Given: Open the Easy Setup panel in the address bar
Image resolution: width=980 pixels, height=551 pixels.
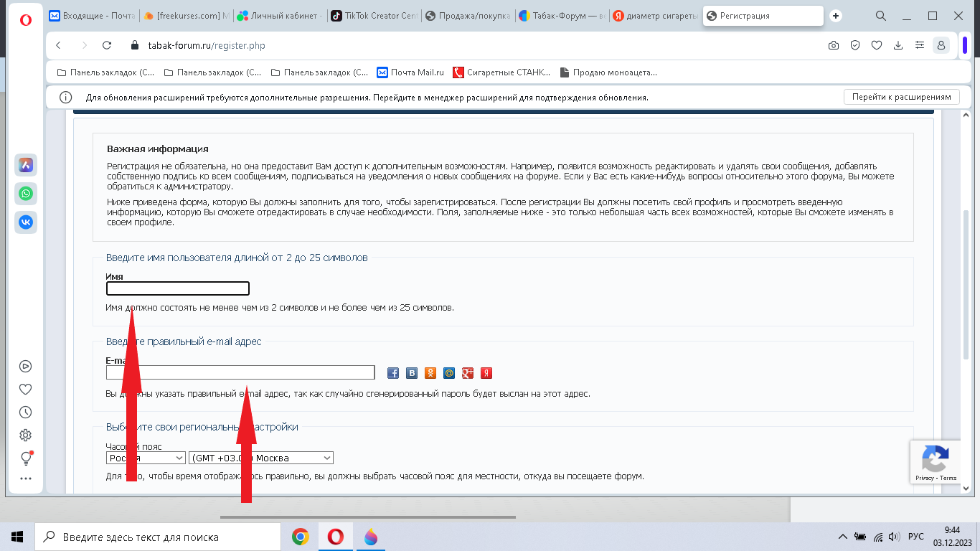Looking at the screenshot, I should pyautogui.click(x=919, y=45).
